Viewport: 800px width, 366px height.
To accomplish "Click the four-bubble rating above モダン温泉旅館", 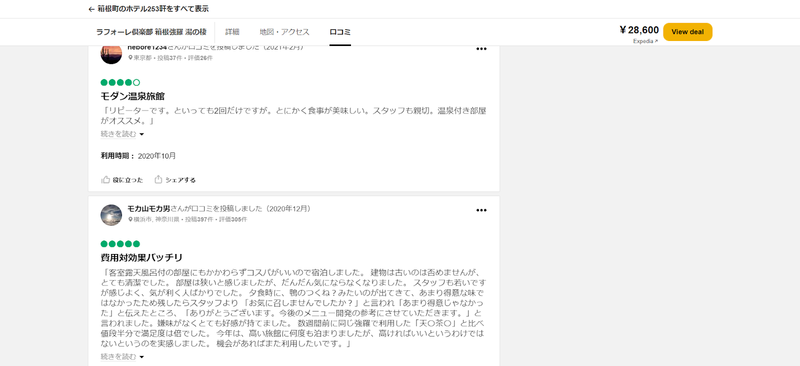I will pyautogui.click(x=120, y=82).
